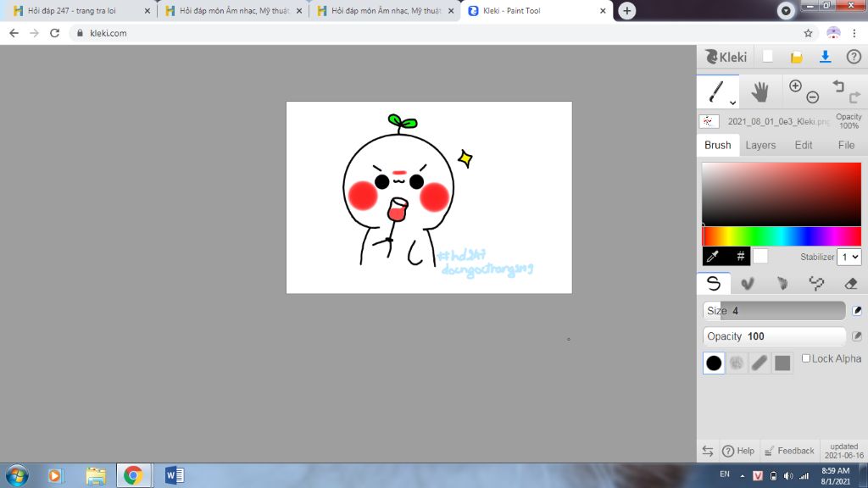
Task: Enable the Lock Alpha checkbox
Action: tap(806, 358)
